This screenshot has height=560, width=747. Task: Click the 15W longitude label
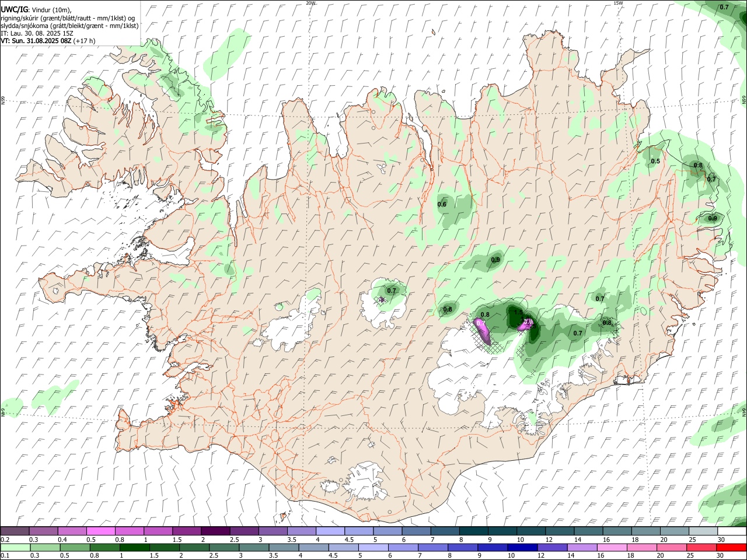(618, 3)
